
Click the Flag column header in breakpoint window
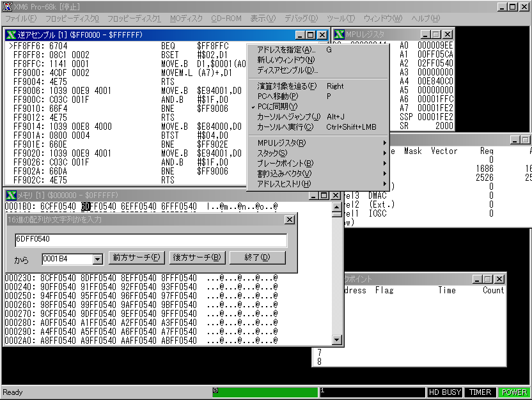tap(384, 290)
